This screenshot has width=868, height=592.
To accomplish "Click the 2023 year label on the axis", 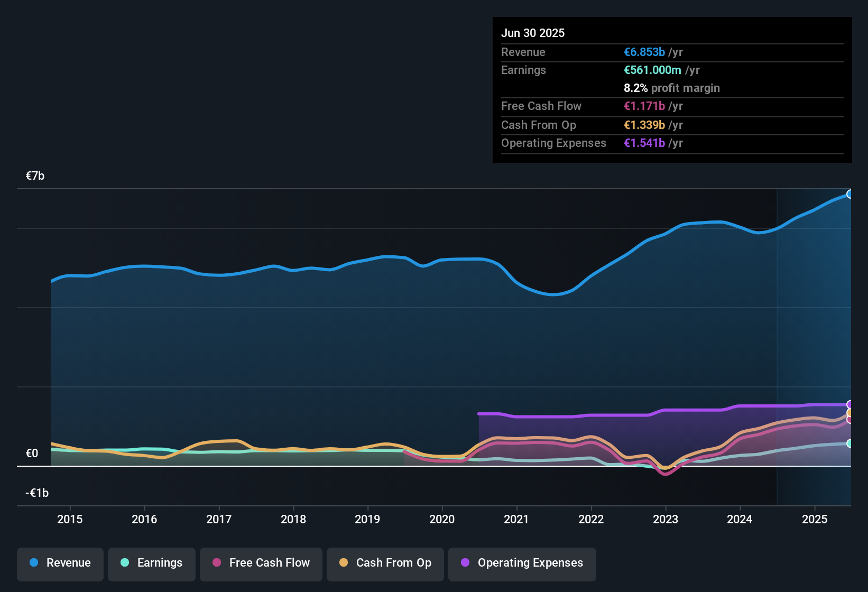I will (666, 519).
